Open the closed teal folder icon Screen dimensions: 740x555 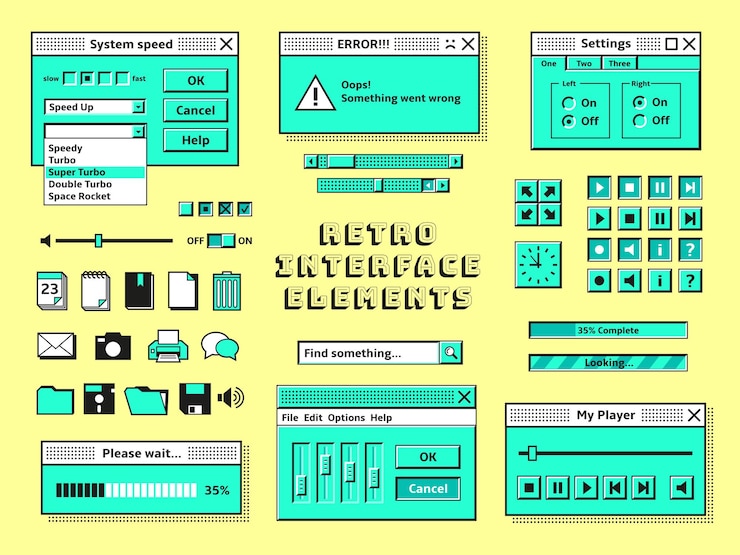pyautogui.click(x=55, y=400)
